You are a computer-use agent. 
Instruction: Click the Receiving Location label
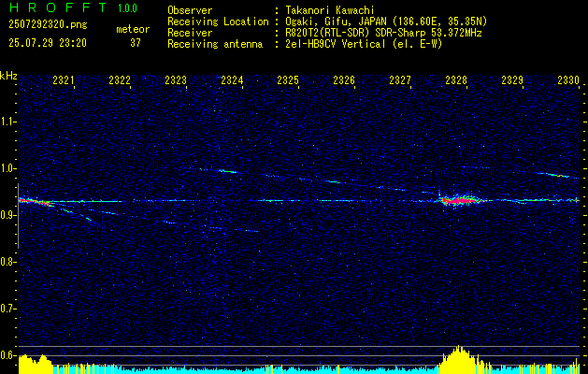(x=218, y=22)
